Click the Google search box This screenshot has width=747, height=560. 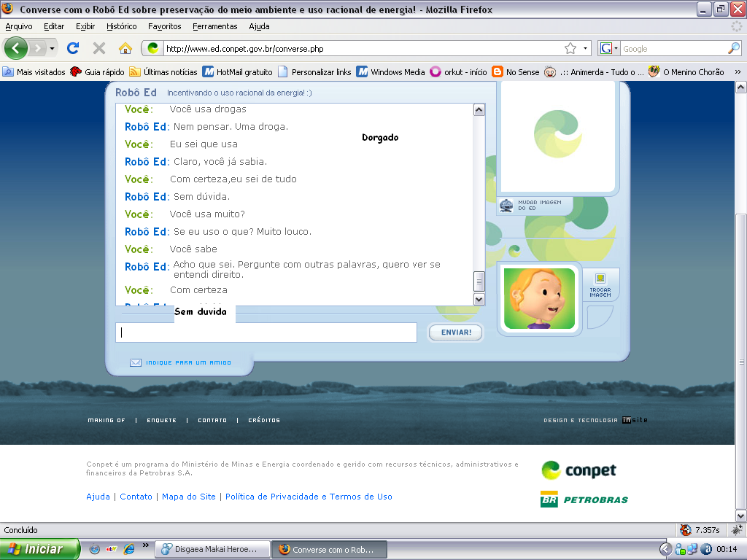673,48
